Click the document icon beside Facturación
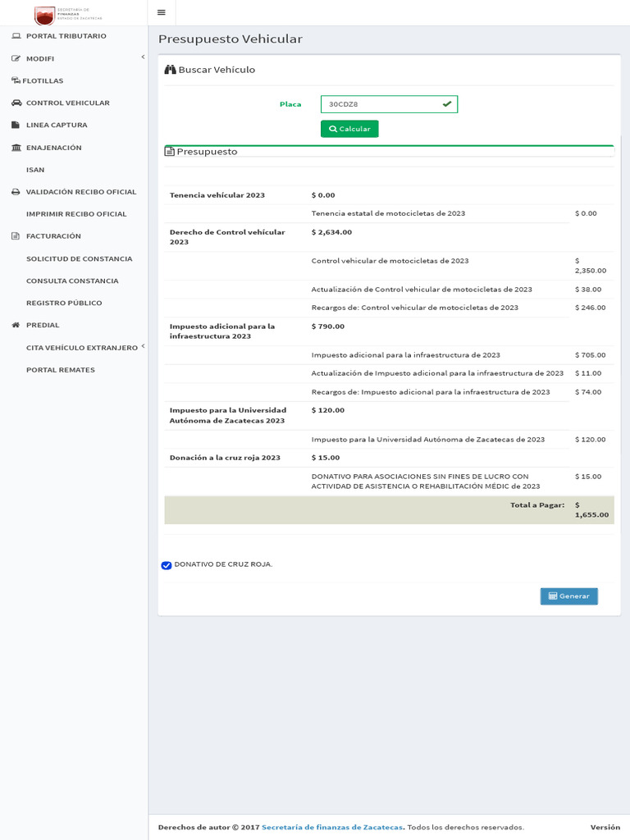This screenshot has width=630, height=840. (x=16, y=235)
